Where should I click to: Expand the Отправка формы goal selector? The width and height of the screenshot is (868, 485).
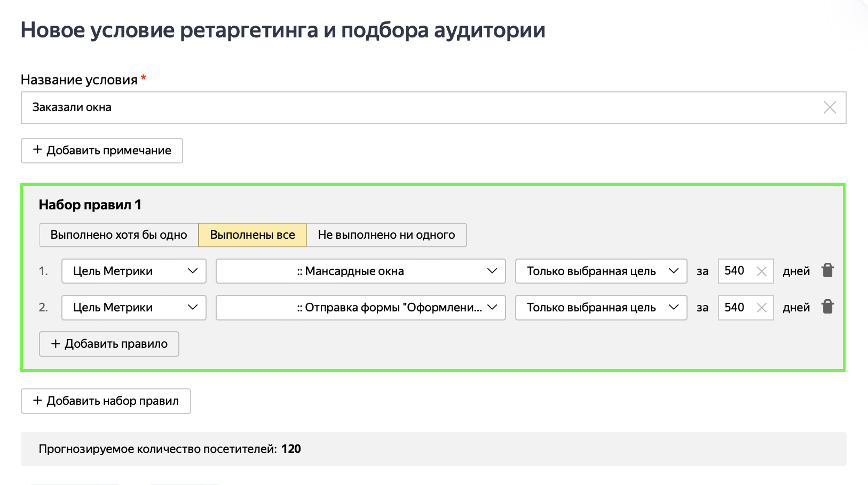click(360, 307)
